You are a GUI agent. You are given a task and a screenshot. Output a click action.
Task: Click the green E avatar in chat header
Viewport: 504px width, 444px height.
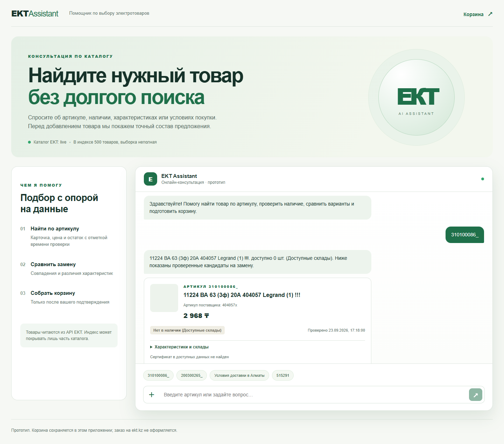pos(150,179)
